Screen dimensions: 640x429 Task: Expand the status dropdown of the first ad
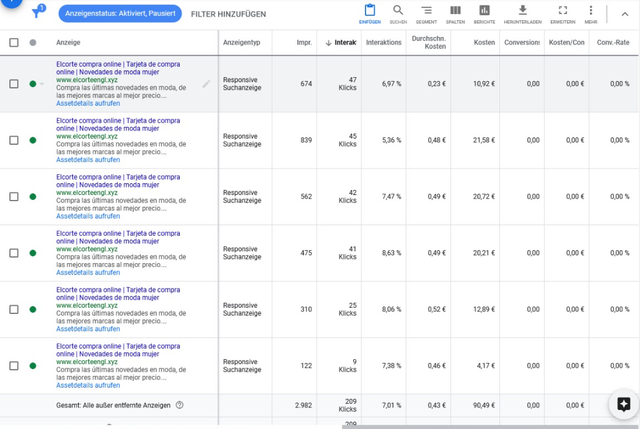42,84
